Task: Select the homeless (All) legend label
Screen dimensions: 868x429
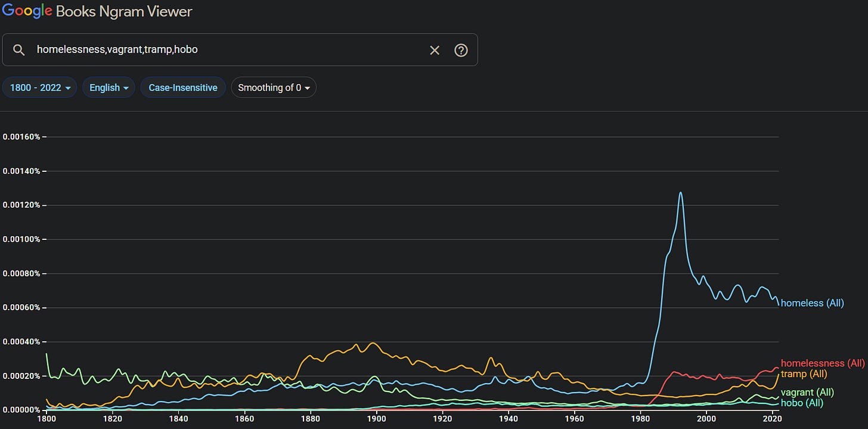Action: pyautogui.click(x=812, y=303)
